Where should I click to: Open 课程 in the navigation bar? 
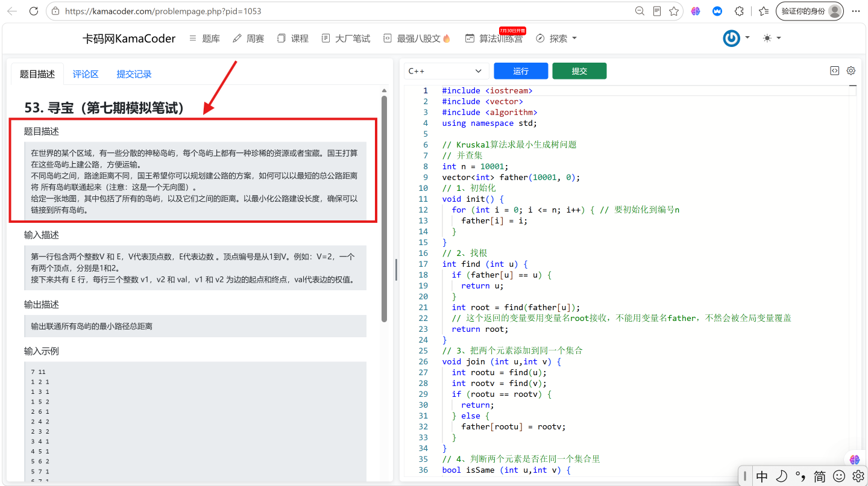(293, 39)
